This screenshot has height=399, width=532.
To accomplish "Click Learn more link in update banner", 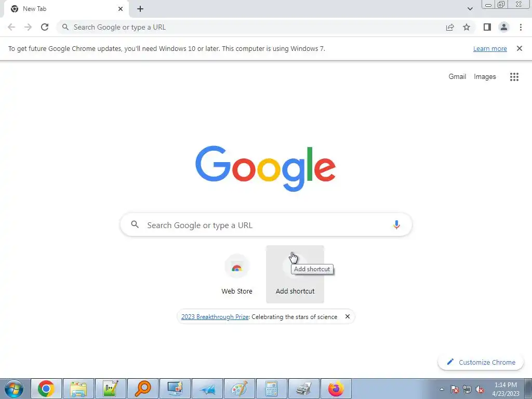I will (x=490, y=48).
